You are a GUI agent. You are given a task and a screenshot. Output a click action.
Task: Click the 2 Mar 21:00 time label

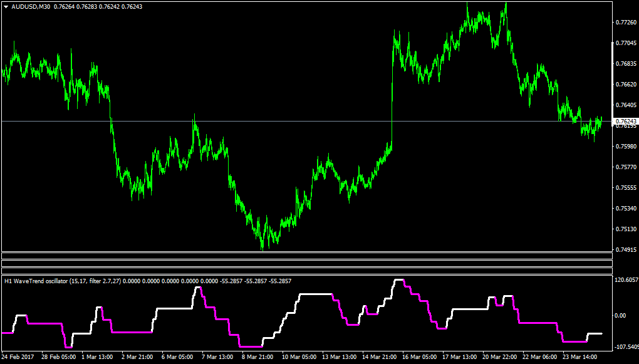click(x=137, y=357)
